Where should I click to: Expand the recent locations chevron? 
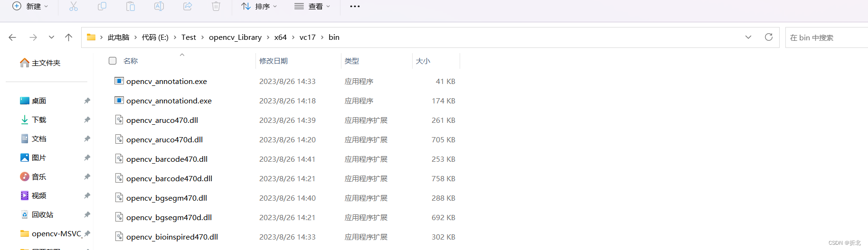point(51,37)
